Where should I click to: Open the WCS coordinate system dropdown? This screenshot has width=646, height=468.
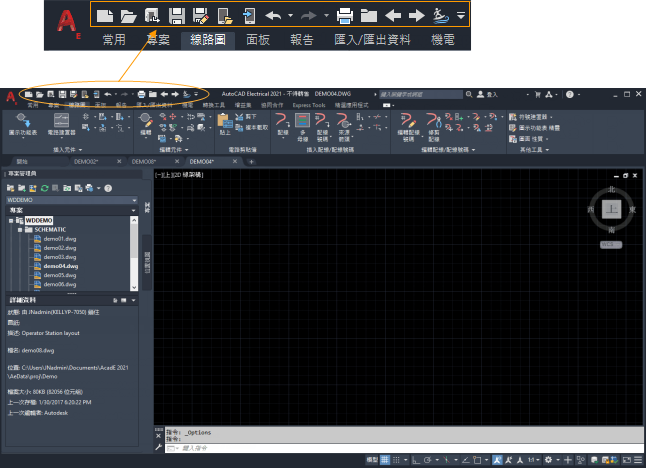[x=611, y=244]
